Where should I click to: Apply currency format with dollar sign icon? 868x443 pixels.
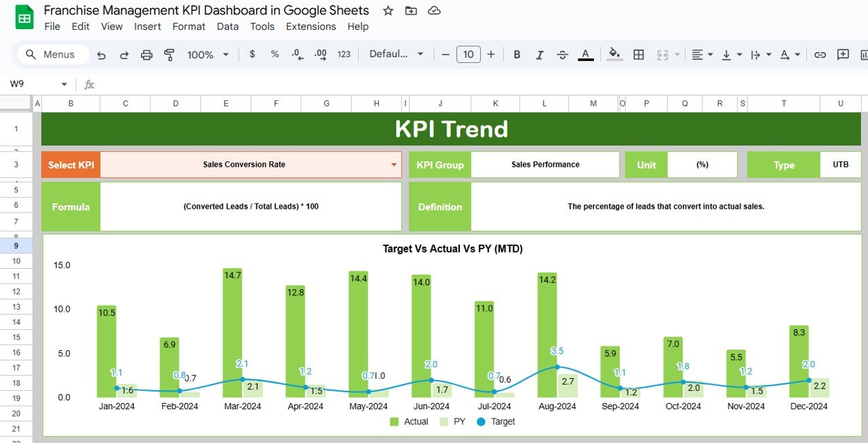pyautogui.click(x=252, y=54)
